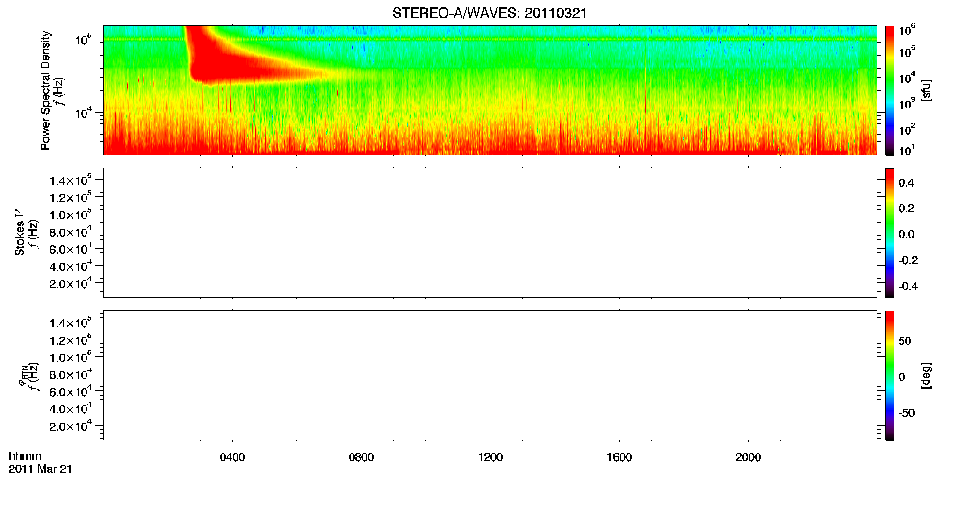Image resolution: width=980 pixels, height=505 pixels.
Task: Click the [deg] unit label
Action: (926, 375)
